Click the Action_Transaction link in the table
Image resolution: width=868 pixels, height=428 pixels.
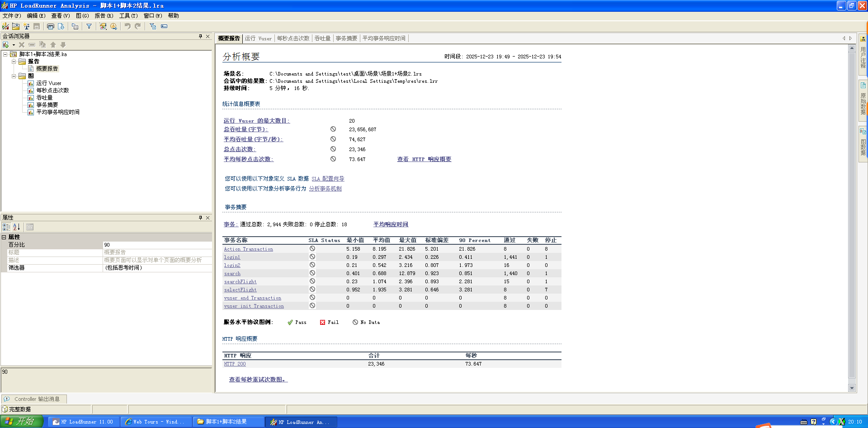point(249,249)
